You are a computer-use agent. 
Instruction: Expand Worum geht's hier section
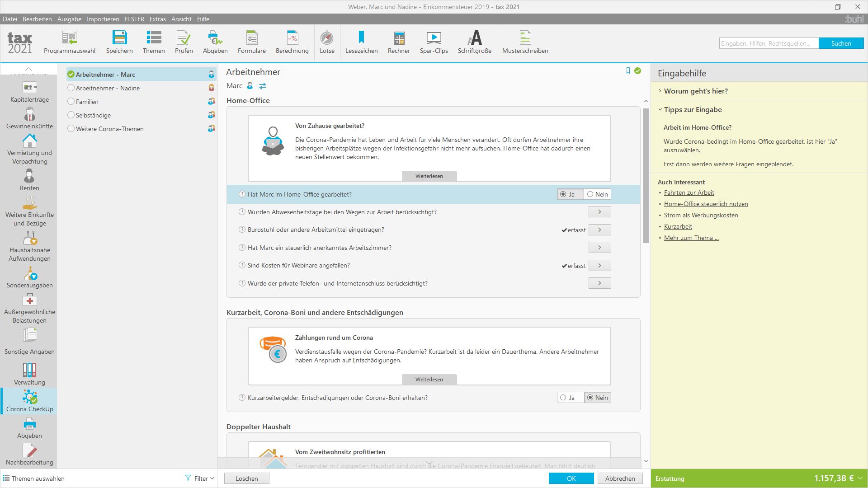tap(696, 91)
